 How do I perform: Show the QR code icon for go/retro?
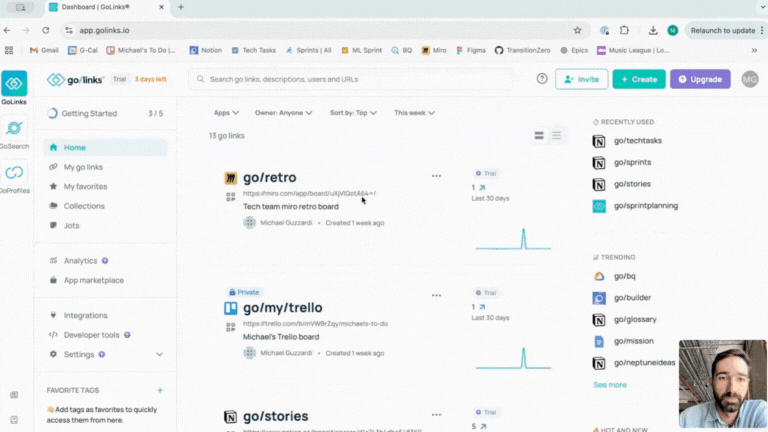231,197
